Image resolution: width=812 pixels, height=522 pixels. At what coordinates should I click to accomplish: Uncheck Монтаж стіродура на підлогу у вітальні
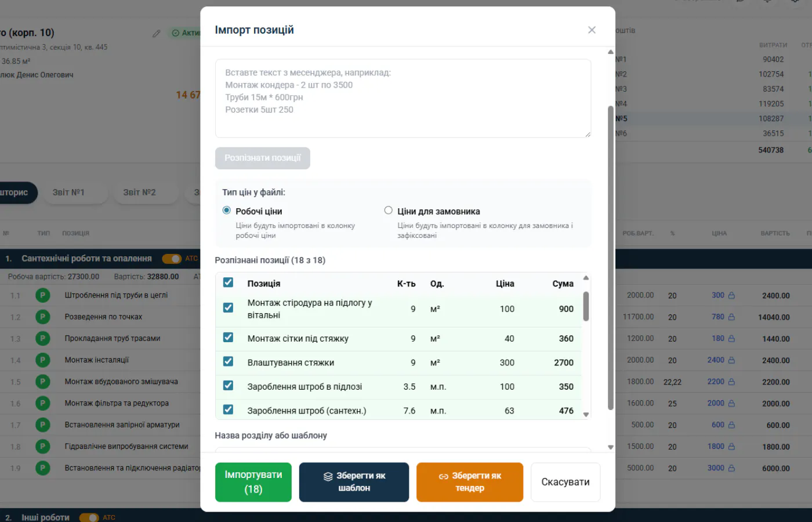point(229,308)
